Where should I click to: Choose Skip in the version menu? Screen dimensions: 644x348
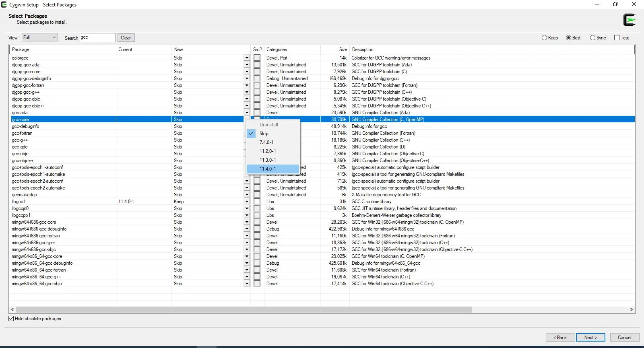pyautogui.click(x=273, y=134)
